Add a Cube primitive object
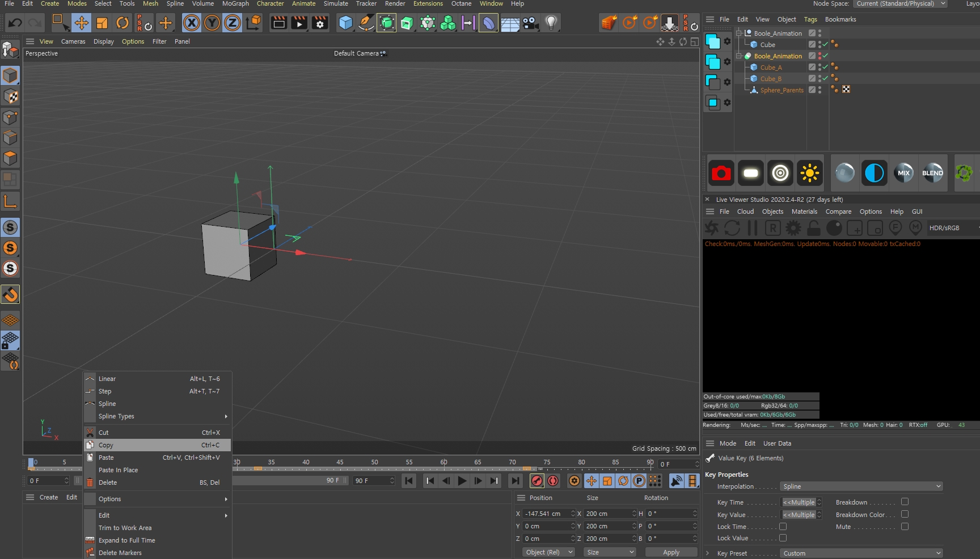This screenshot has height=559, width=980. click(345, 23)
